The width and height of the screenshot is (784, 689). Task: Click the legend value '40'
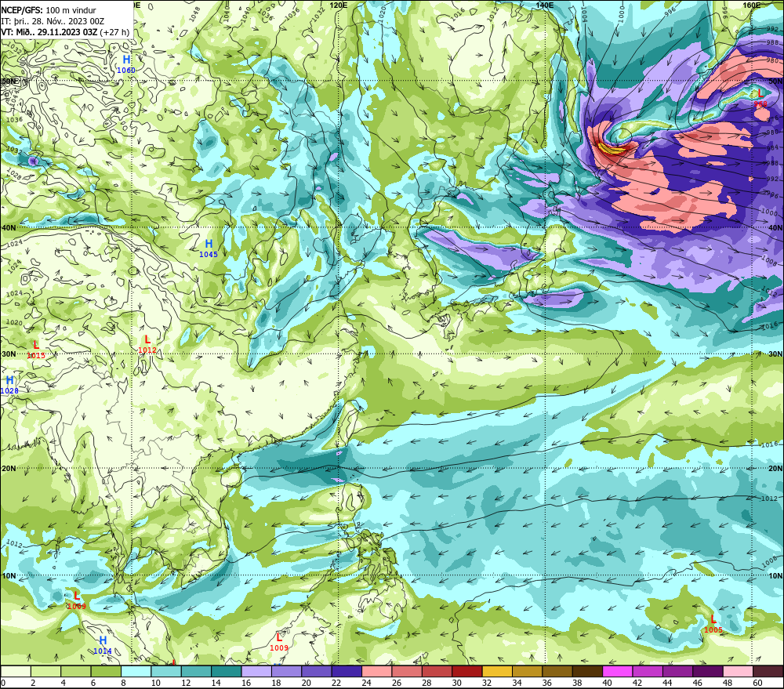[607, 683]
